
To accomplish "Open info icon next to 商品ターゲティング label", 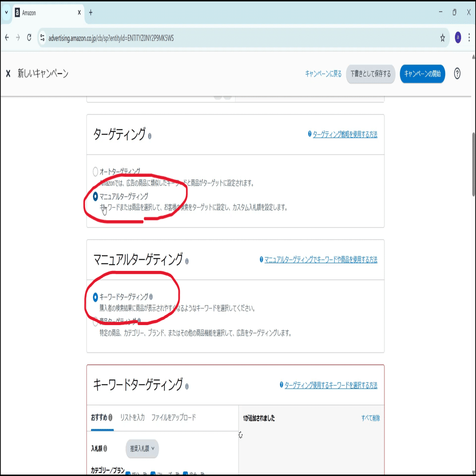I will coord(139,320).
